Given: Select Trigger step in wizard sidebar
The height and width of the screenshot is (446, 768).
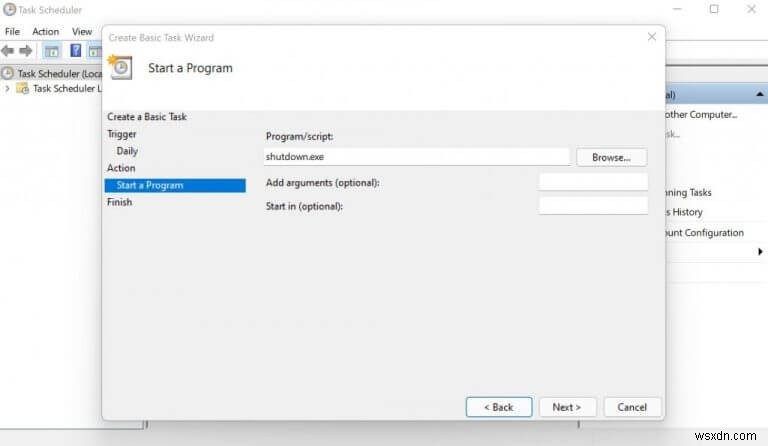Looking at the screenshot, I should click(x=121, y=134).
